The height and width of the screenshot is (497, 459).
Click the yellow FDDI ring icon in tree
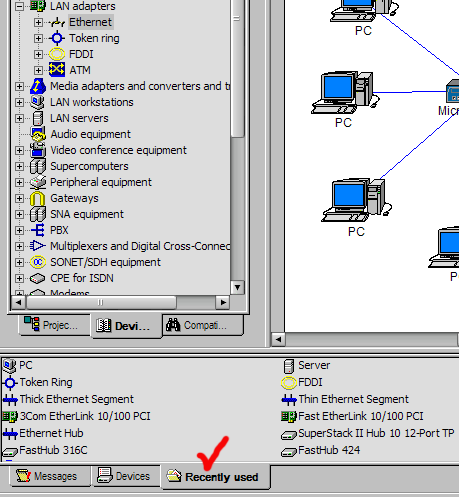[x=57, y=54]
